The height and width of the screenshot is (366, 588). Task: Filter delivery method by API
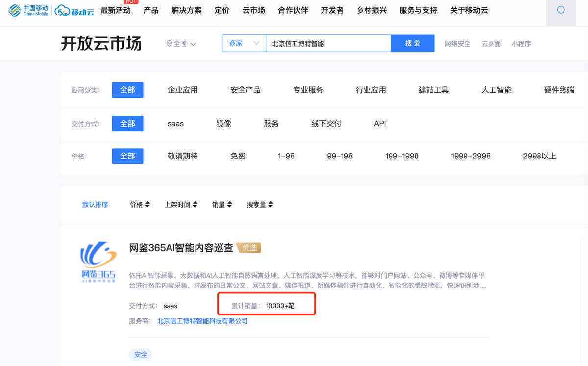pos(380,124)
